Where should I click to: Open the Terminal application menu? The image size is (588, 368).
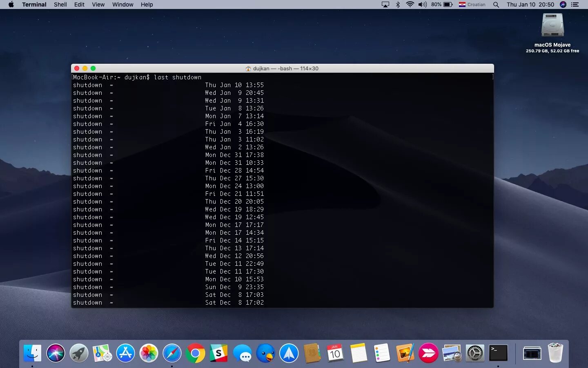(34, 4)
